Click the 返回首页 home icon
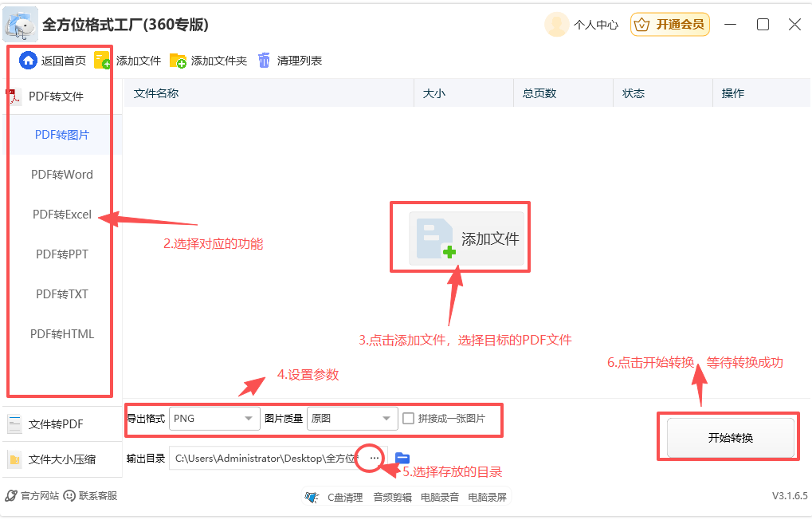Image resolution: width=812 pixels, height=520 pixels. click(28, 61)
